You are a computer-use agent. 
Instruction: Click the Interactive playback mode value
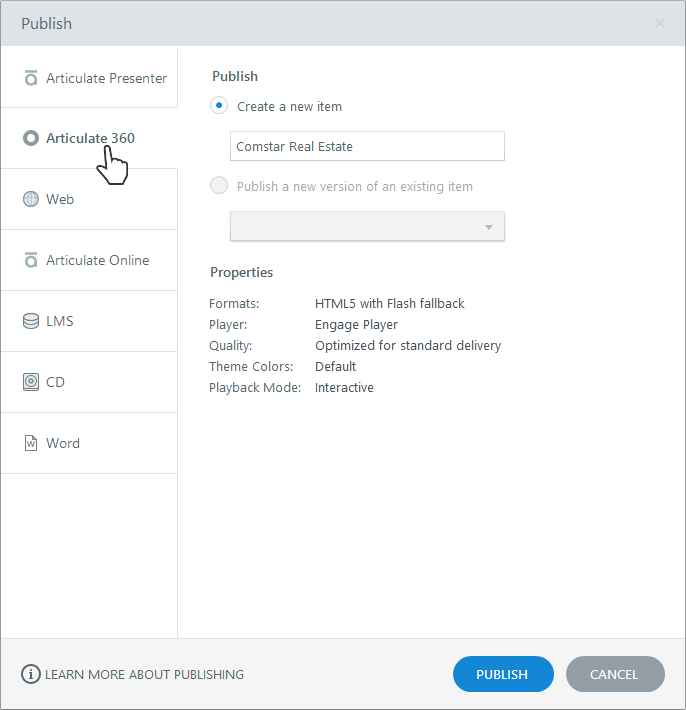pyautogui.click(x=344, y=388)
